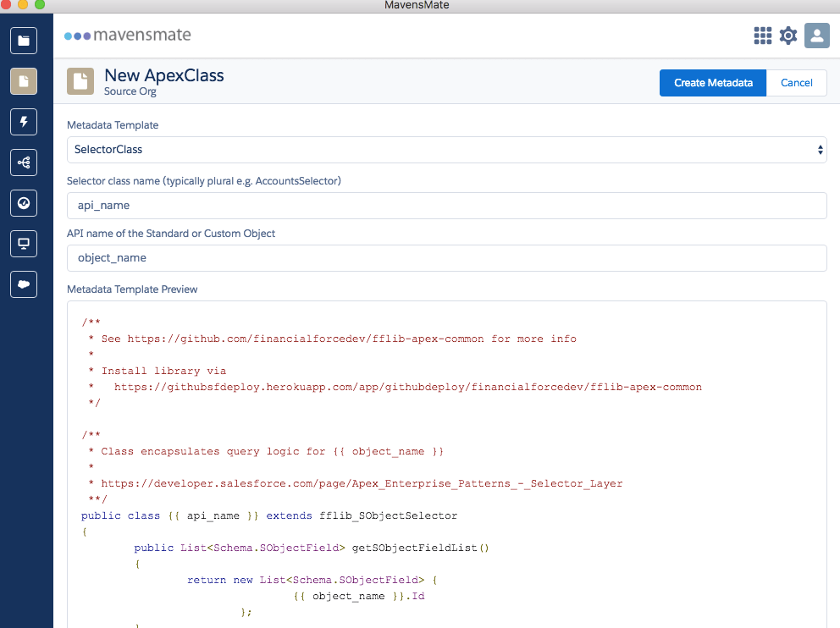This screenshot has width=840, height=628.
Task: Open the user profile avatar icon
Action: 817,36
